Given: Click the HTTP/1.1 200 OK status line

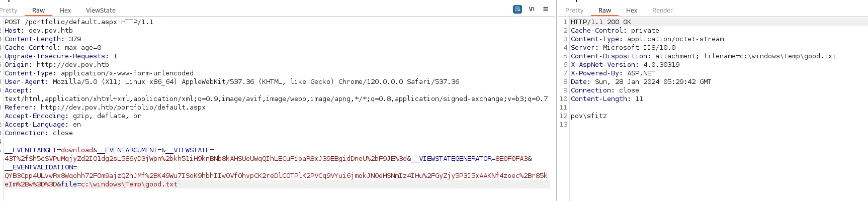Looking at the screenshot, I should [601, 22].
